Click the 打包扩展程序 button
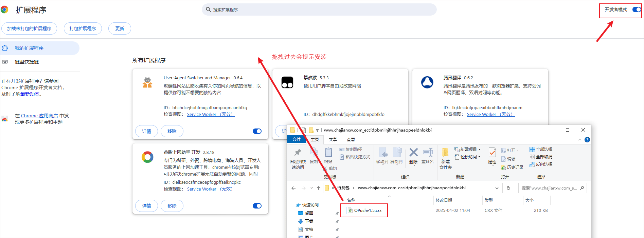 click(x=83, y=28)
